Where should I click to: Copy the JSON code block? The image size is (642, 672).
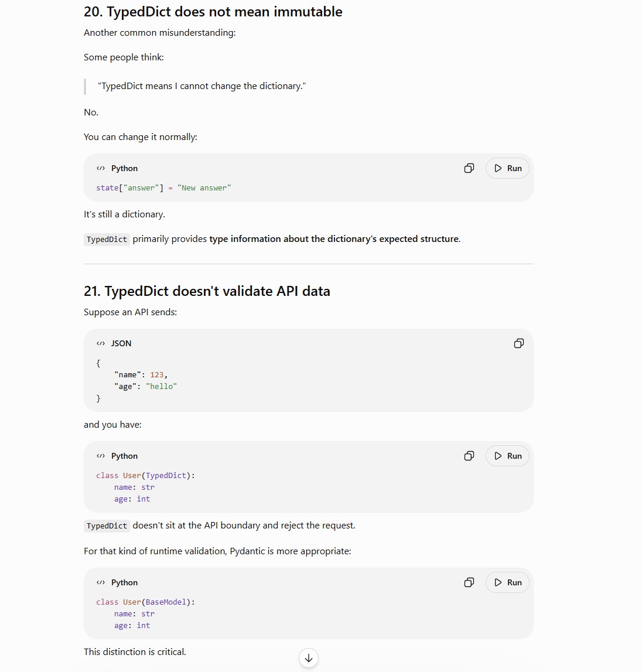518,343
